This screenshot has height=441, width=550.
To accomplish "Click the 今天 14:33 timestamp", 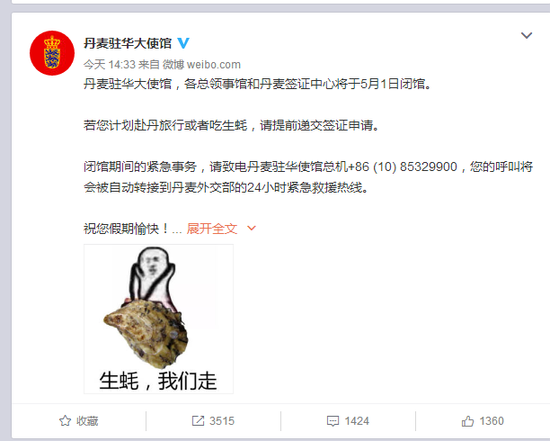I will click(x=109, y=65).
